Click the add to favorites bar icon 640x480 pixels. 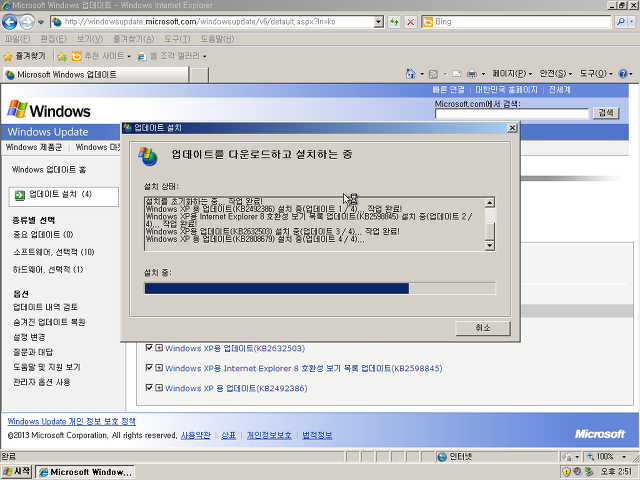62,56
